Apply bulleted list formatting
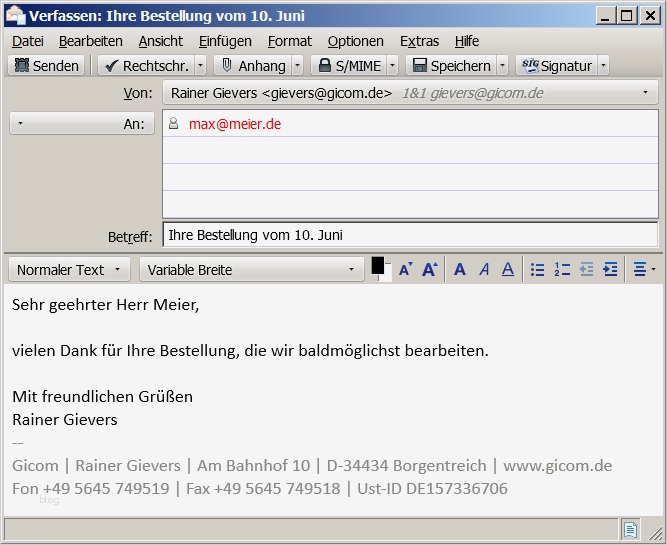667x545 pixels. 538,270
